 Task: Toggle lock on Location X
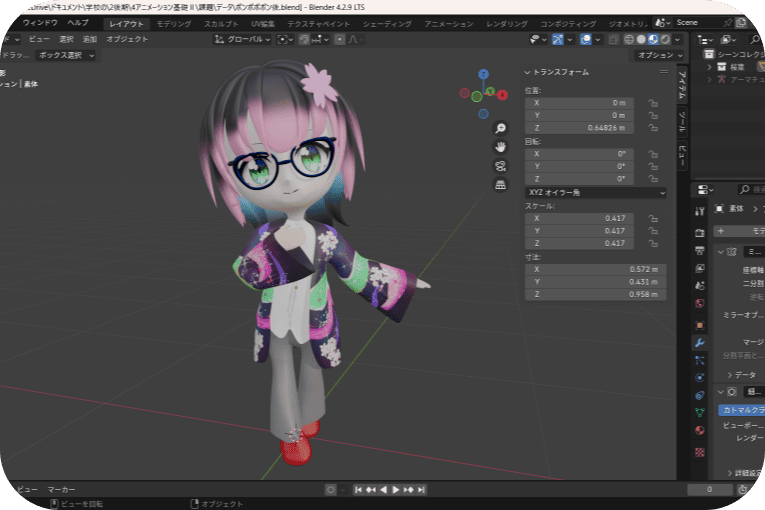(x=651, y=102)
